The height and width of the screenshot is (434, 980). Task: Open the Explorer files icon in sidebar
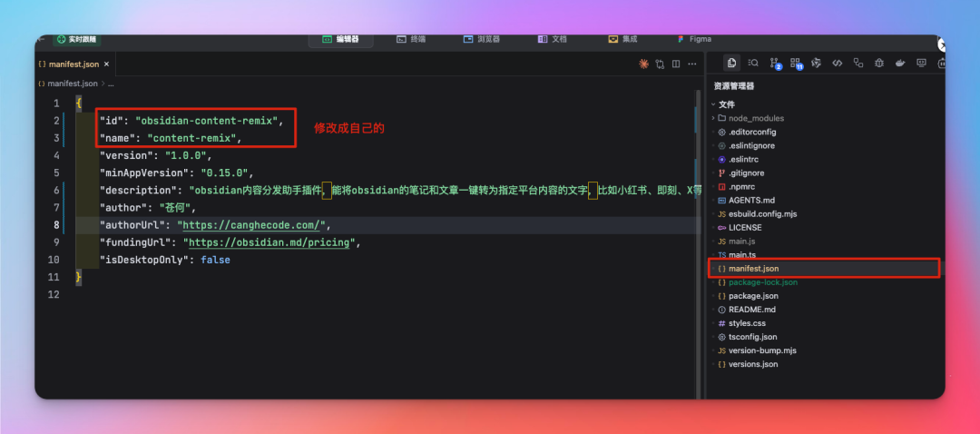(x=732, y=63)
